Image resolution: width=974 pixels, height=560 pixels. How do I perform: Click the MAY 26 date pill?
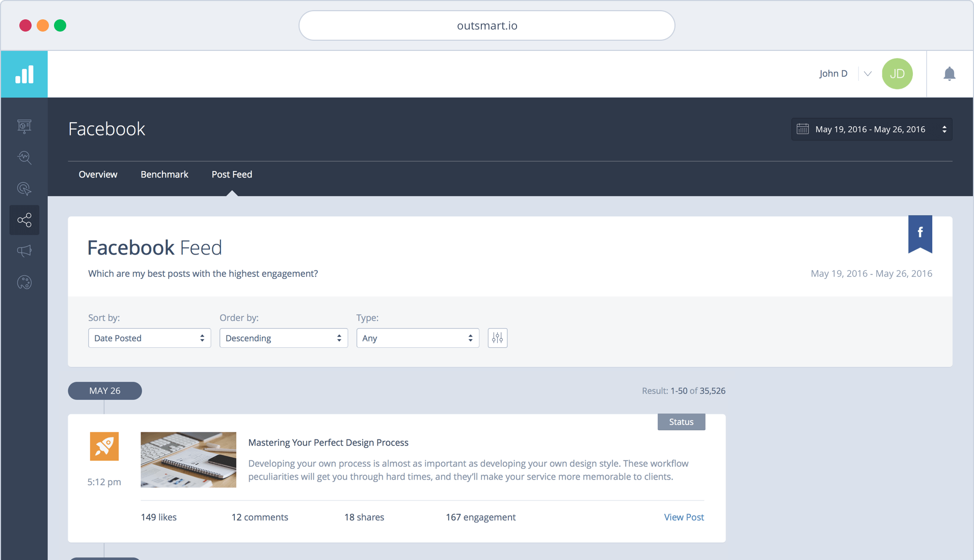[x=105, y=391]
